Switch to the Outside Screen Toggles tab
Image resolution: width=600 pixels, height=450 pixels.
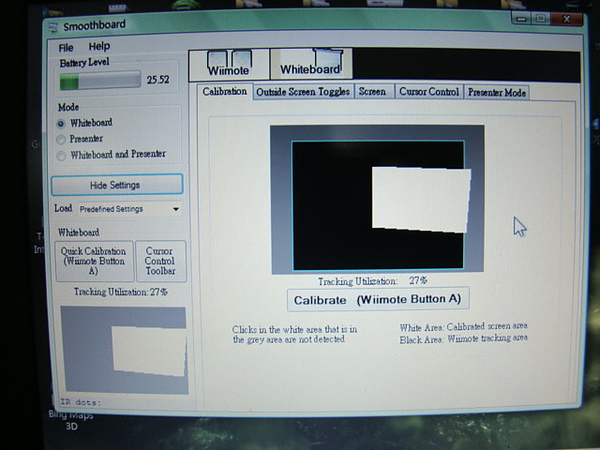pos(303,92)
